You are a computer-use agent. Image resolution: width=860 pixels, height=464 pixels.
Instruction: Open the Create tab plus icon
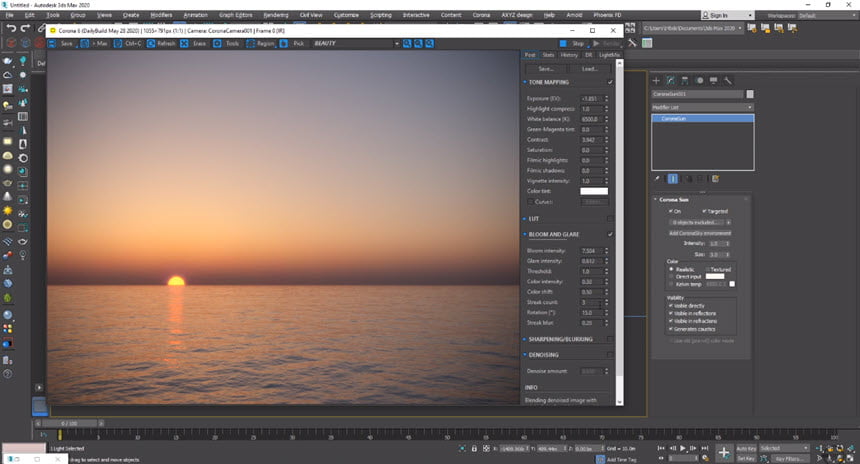656,79
